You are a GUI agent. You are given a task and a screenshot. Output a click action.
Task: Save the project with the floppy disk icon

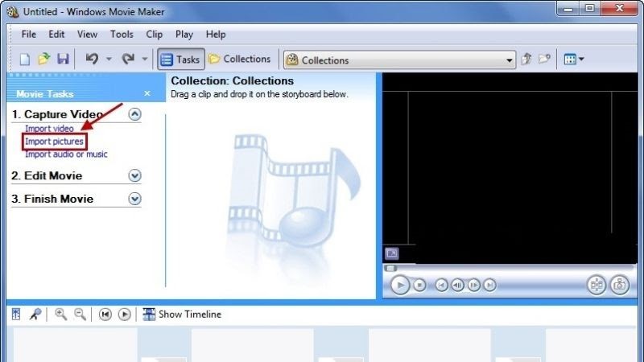[63, 59]
